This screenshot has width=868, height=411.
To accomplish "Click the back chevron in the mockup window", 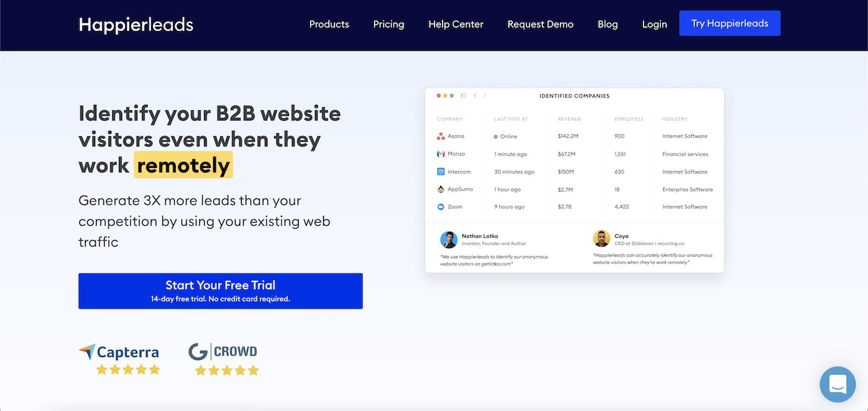I will (x=475, y=96).
